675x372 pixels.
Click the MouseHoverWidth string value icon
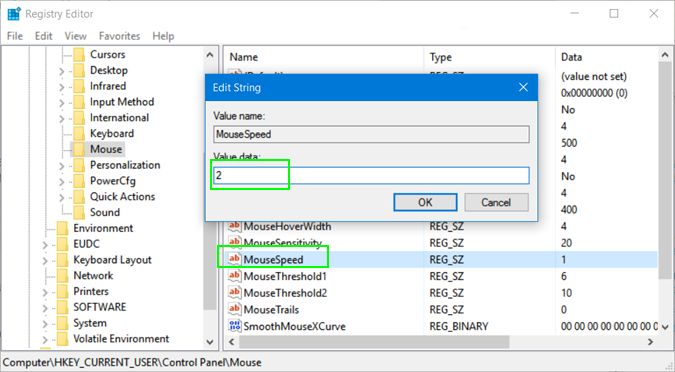[235, 226]
